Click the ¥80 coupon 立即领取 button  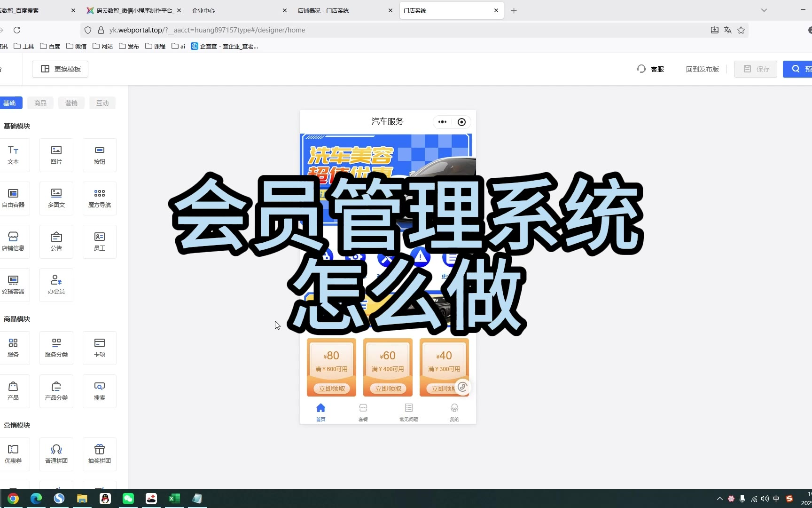pyautogui.click(x=332, y=389)
